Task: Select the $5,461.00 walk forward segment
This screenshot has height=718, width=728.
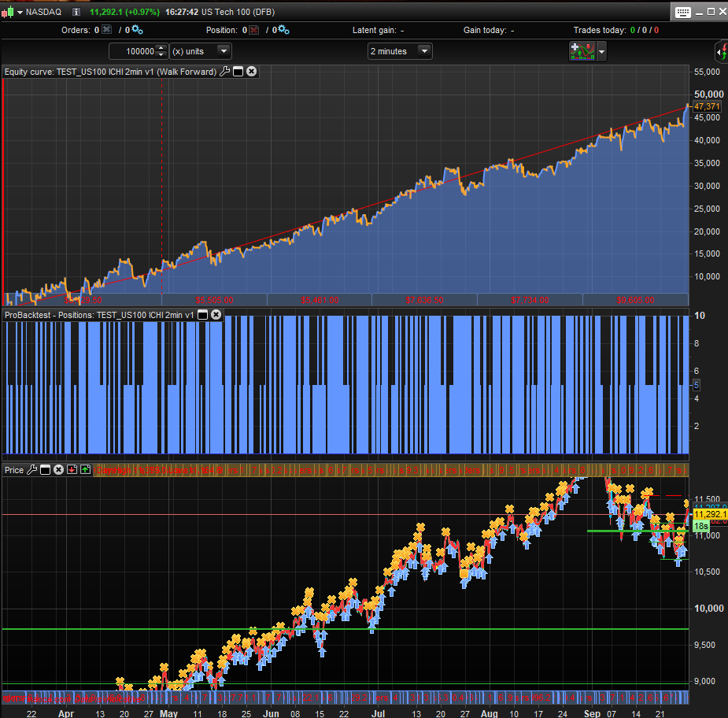Action: [x=320, y=300]
